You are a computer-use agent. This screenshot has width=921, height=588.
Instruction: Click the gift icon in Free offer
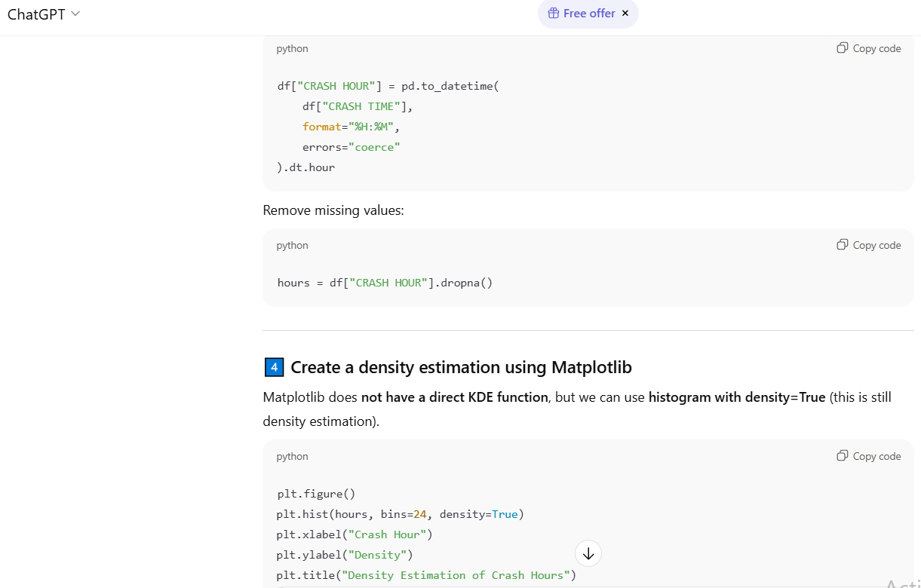[553, 14]
